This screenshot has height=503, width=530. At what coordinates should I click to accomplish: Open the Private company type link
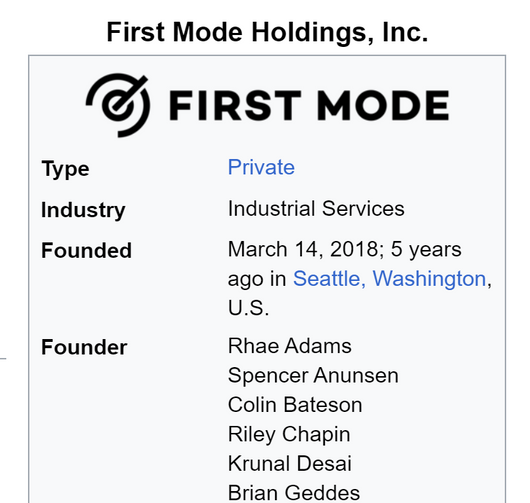261,167
